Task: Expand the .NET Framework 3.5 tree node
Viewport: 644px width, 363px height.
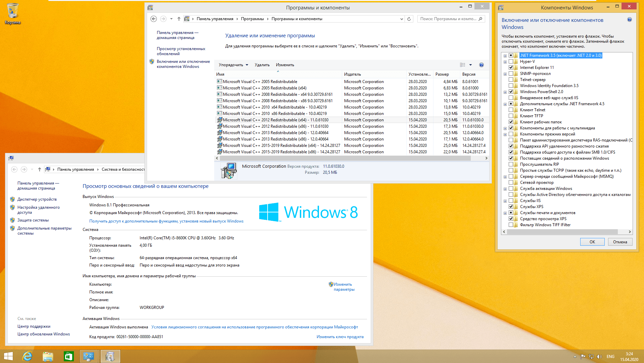Action: click(505, 56)
